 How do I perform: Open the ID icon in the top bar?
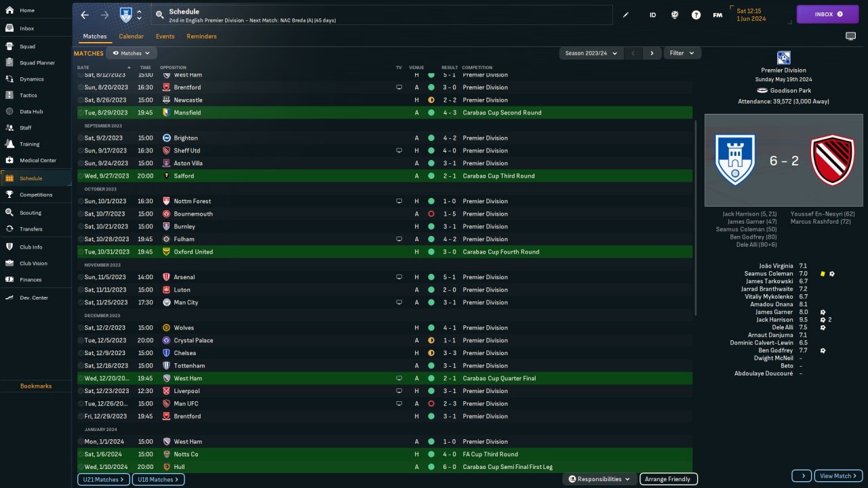click(652, 15)
